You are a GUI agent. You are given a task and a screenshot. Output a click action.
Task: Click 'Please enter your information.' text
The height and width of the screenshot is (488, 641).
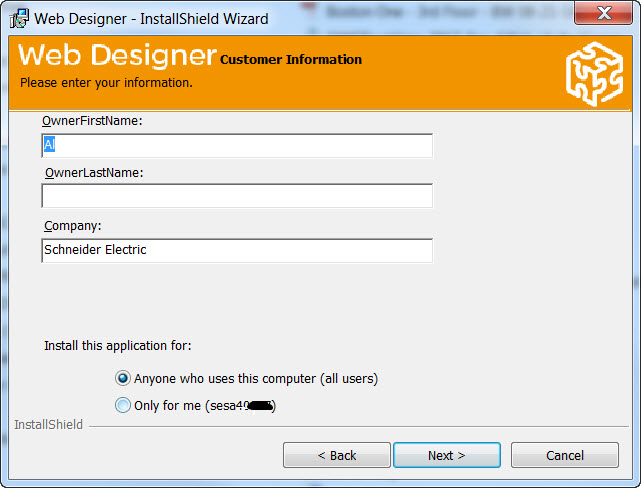click(x=106, y=83)
